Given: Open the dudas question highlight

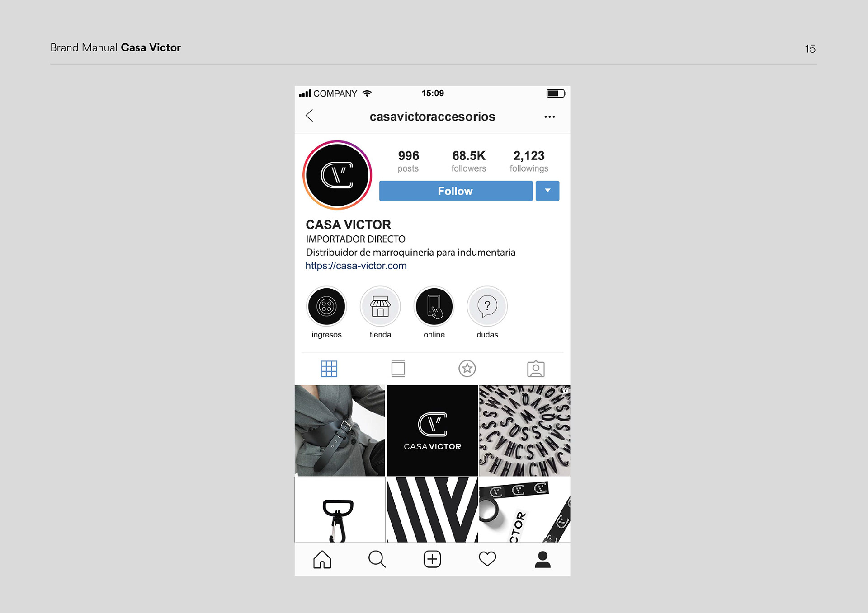Looking at the screenshot, I should [487, 306].
